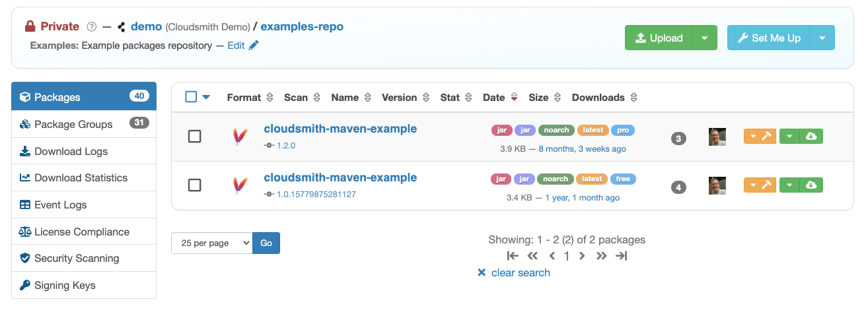
Task: Sort by Date column arrows
Action: (514, 98)
